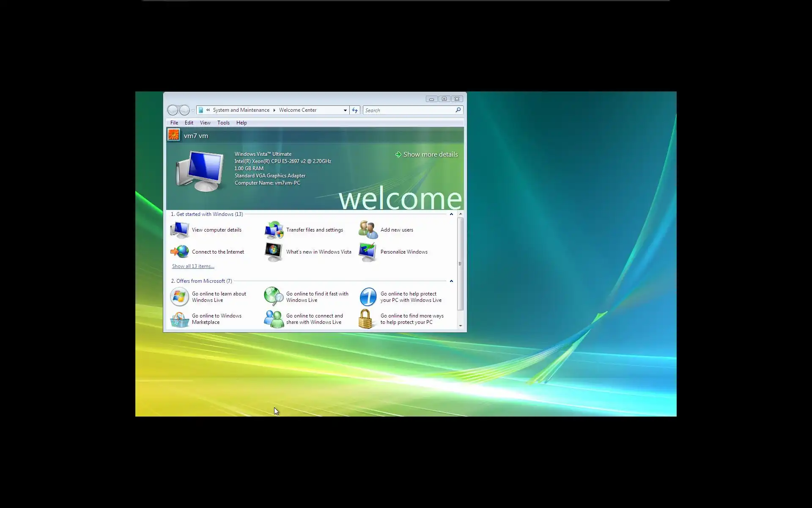Open Transfer files and settings icon
This screenshot has width=812, height=508.
(274, 230)
